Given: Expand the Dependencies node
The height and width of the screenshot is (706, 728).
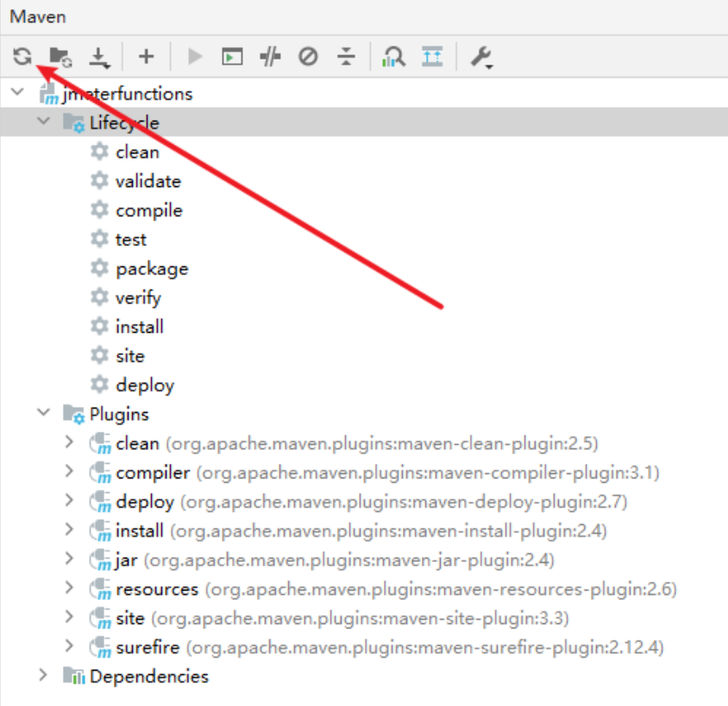Looking at the screenshot, I should 44,676.
